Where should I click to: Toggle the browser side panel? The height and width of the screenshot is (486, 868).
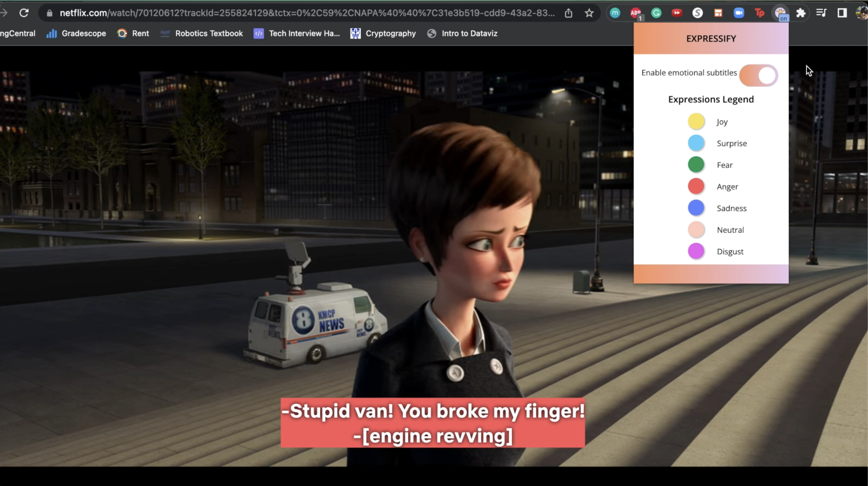coord(842,13)
